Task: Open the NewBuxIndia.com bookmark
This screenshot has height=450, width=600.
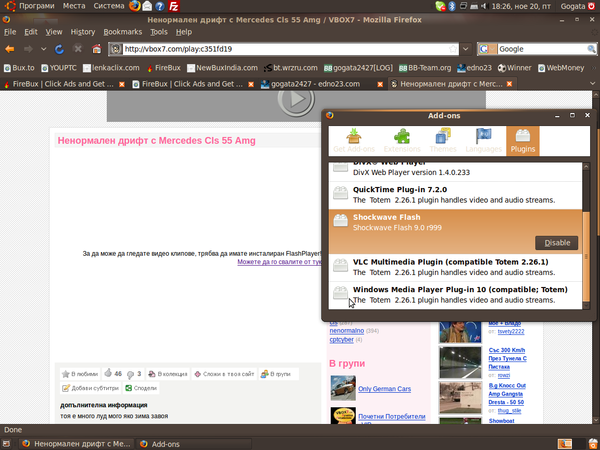Action: (222, 68)
